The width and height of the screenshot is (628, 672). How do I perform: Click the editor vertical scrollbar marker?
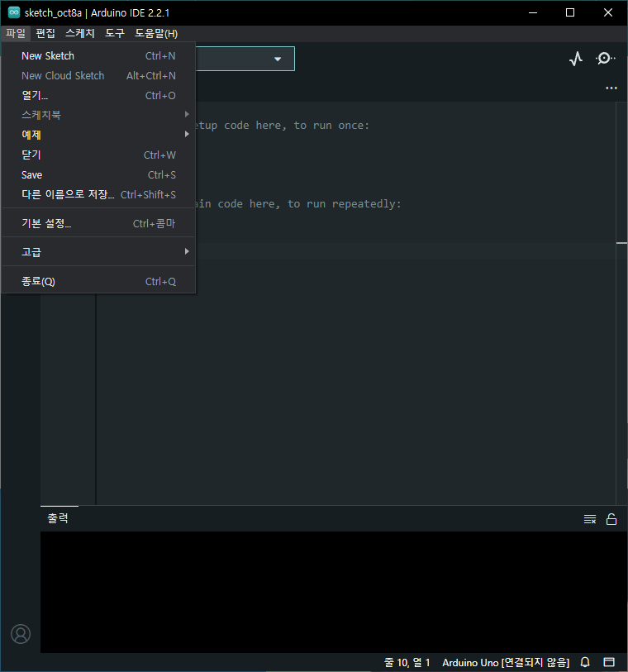pyautogui.click(x=621, y=243)
